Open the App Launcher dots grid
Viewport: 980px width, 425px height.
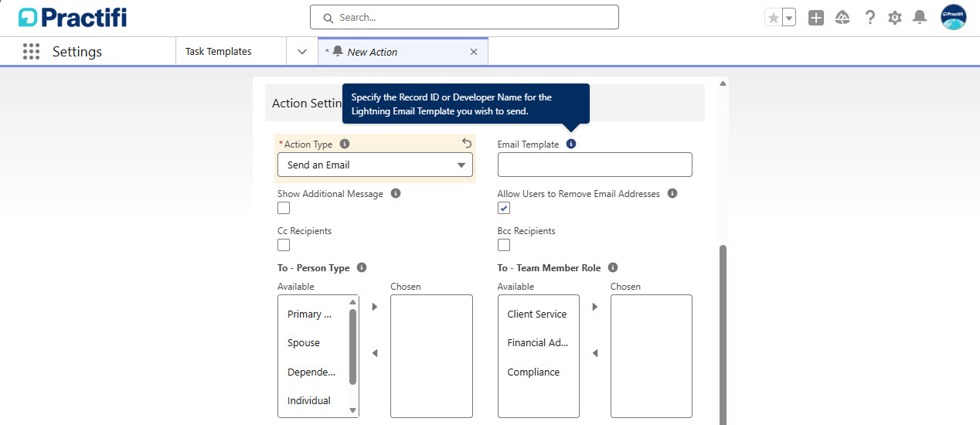tap(31, 52)
